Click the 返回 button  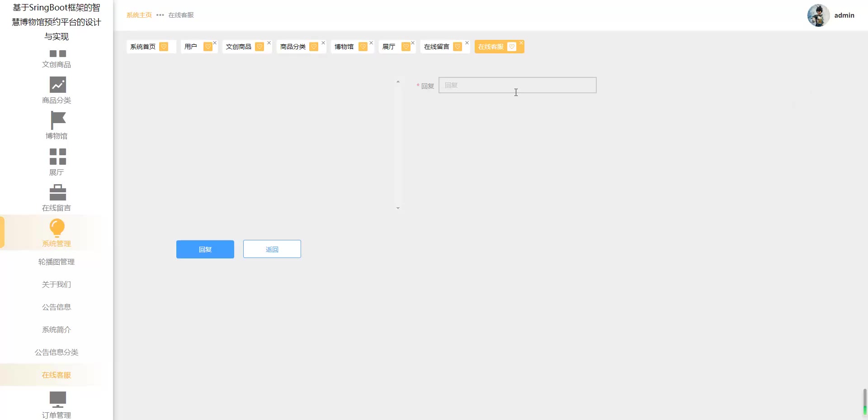272,249
